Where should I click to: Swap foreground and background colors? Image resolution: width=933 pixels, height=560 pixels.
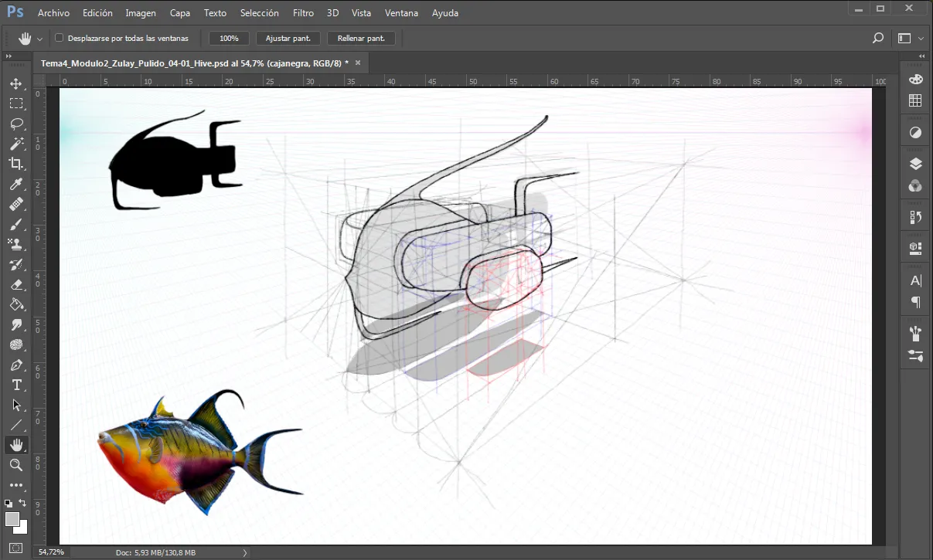[22, 503]
